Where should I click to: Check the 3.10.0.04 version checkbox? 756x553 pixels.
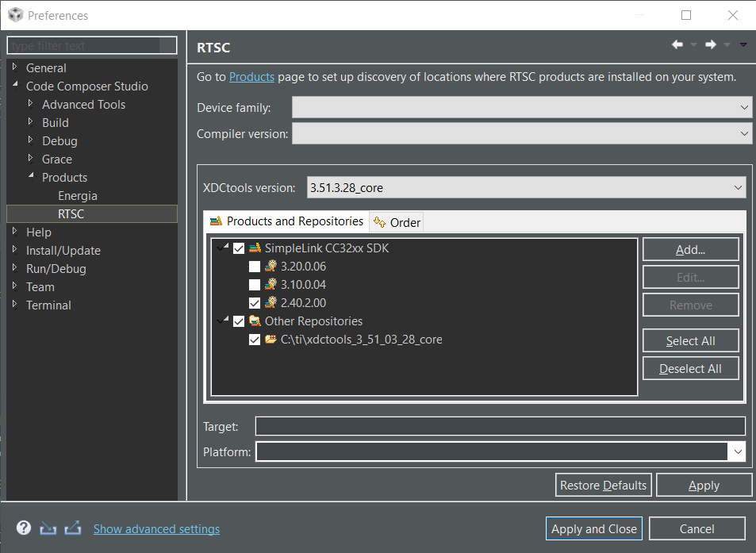point(255,285)
